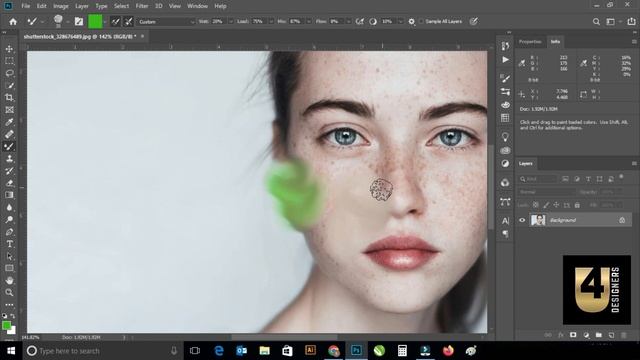Toggle airbrush-style build-up effects
Image resolution: width=640 pixels, height=360 pixels.
(x=360, y=21)
